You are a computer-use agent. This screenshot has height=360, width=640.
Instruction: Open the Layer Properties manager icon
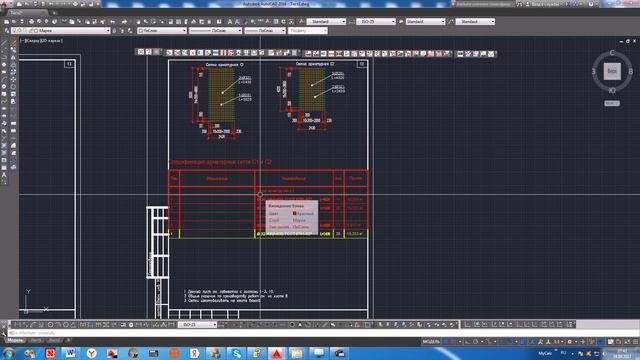pyautogui.click(x=7, y=31)
